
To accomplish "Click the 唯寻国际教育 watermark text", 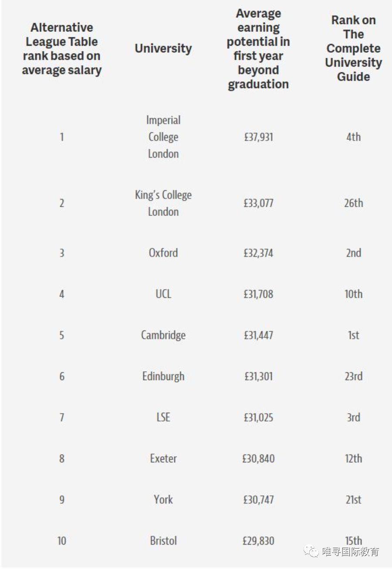I will (351, 552).
